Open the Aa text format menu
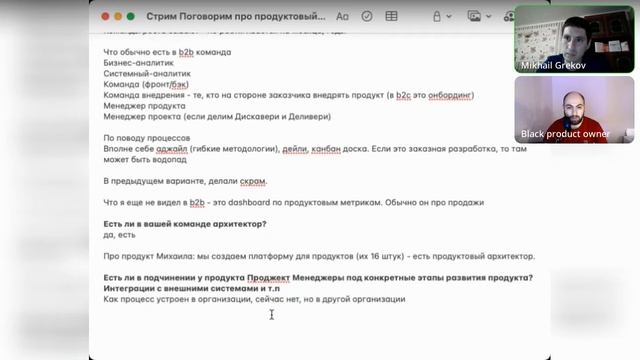Screen dimensions: 640x360 tap(342, 16)
